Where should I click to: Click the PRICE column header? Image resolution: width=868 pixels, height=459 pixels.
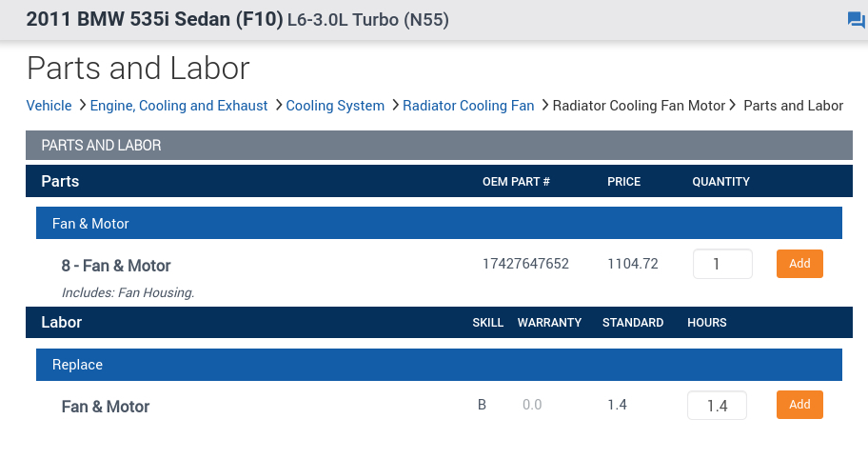624,182
